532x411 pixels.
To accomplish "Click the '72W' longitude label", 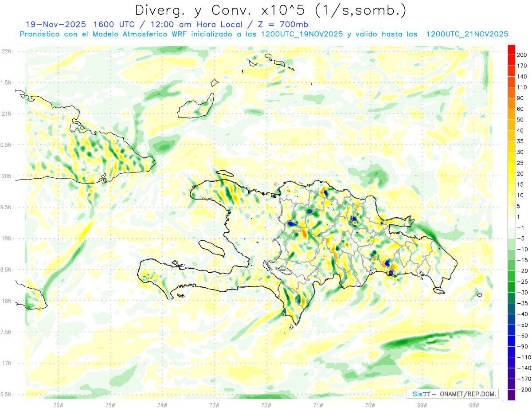I will click(x=266, y=405).
